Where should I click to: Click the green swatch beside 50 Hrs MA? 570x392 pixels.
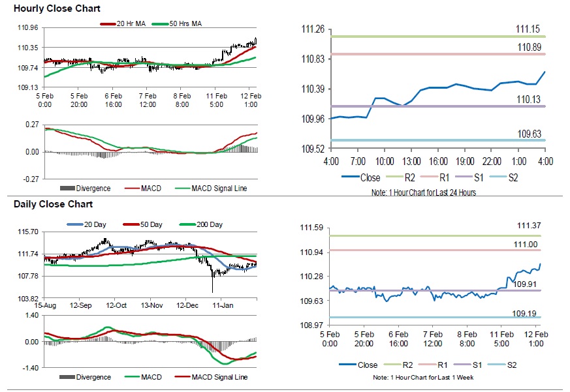point(161,24)
